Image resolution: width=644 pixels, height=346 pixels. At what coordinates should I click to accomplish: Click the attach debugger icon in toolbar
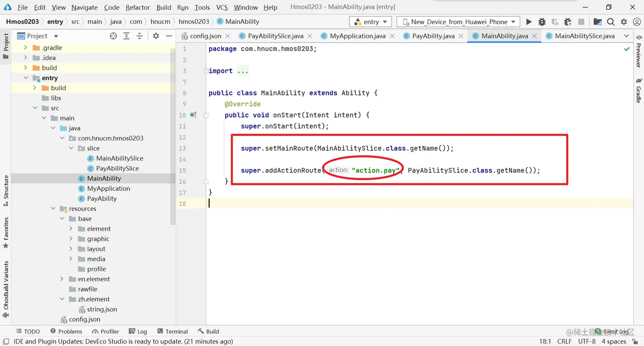point(568,22)
